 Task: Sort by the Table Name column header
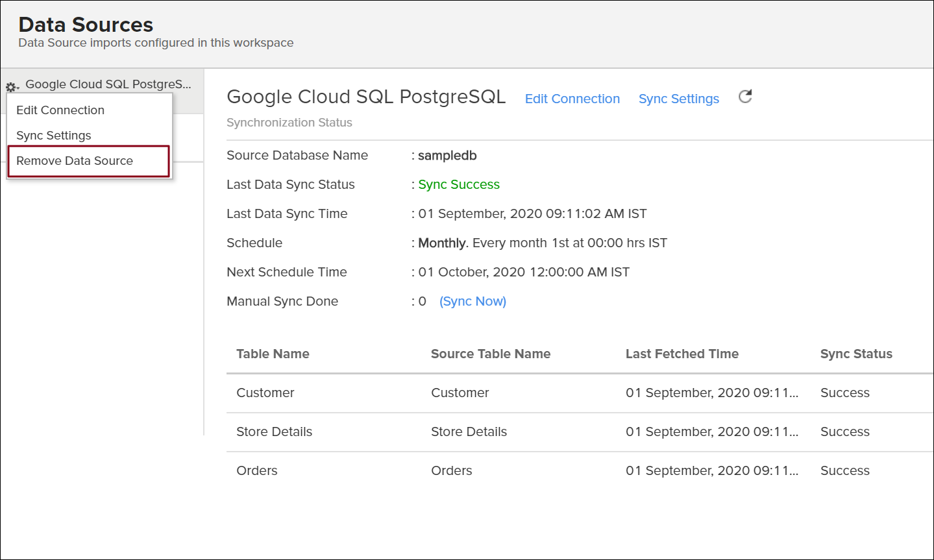tap(271, 354)
